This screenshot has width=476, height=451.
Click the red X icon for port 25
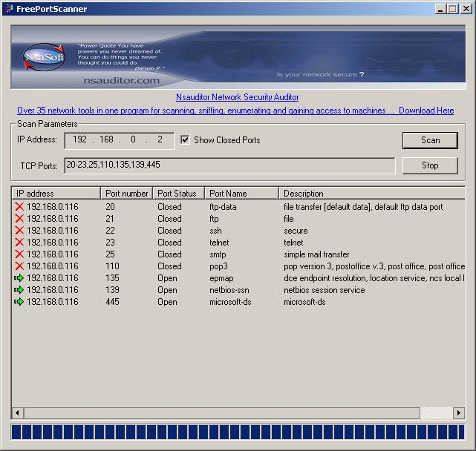click(x=19, y=254)
